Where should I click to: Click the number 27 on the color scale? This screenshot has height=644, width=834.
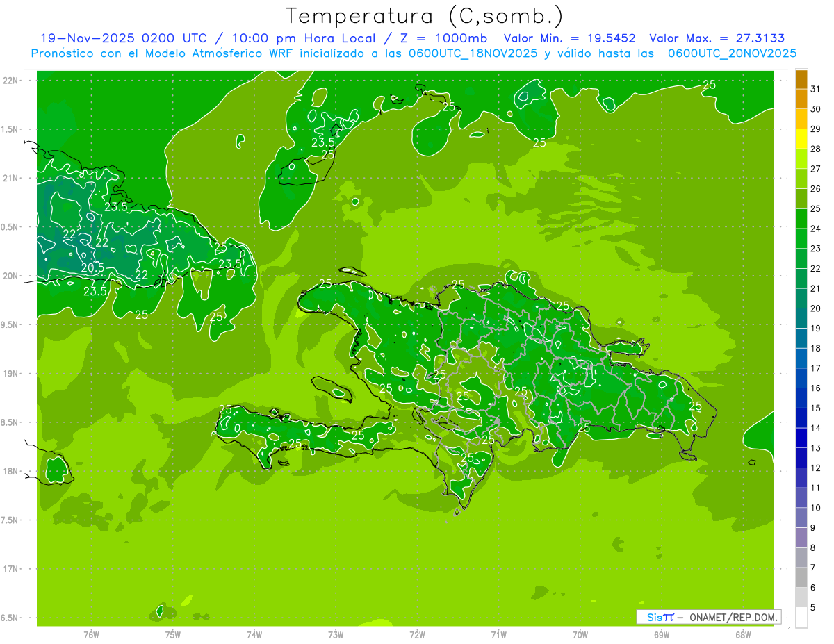pyautogui.click(x=816, y=169)
